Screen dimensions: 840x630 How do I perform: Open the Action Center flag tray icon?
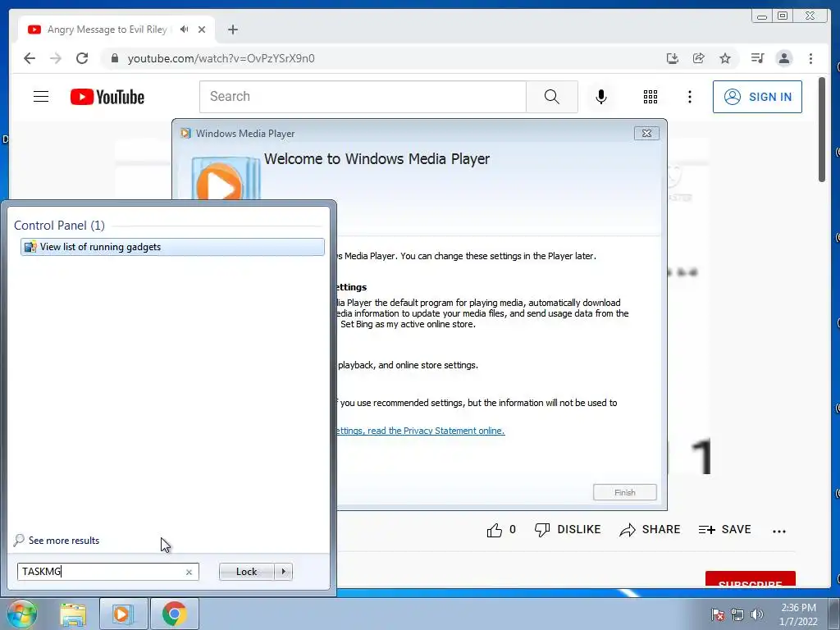point(717,614)
